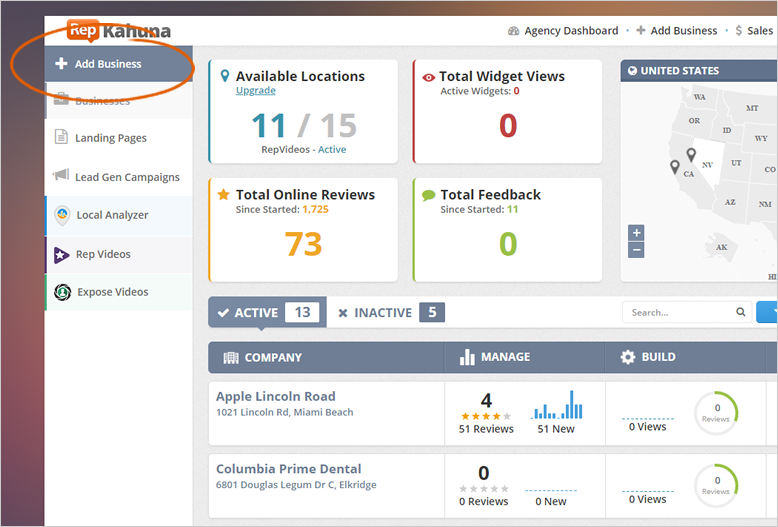Zoom out on the United States map

pyautogui.click(x=636, y=250)
